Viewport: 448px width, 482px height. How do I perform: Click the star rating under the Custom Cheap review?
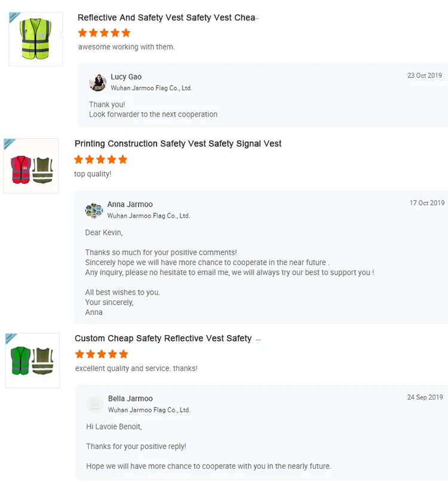(101, 354)
